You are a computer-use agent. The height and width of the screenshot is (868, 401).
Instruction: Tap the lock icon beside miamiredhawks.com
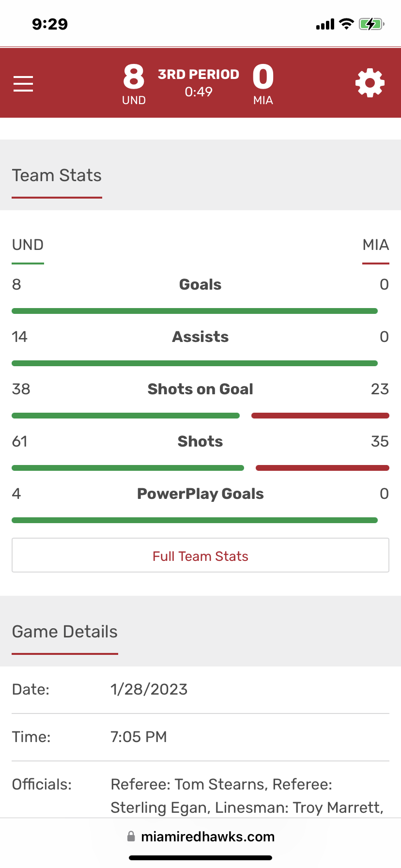(x=131, y=837)
